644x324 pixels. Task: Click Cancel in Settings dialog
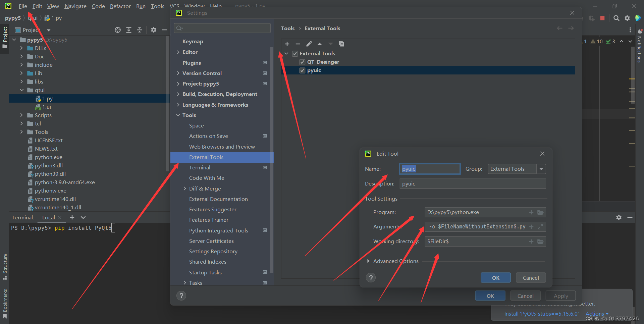[x=525, y=296]
